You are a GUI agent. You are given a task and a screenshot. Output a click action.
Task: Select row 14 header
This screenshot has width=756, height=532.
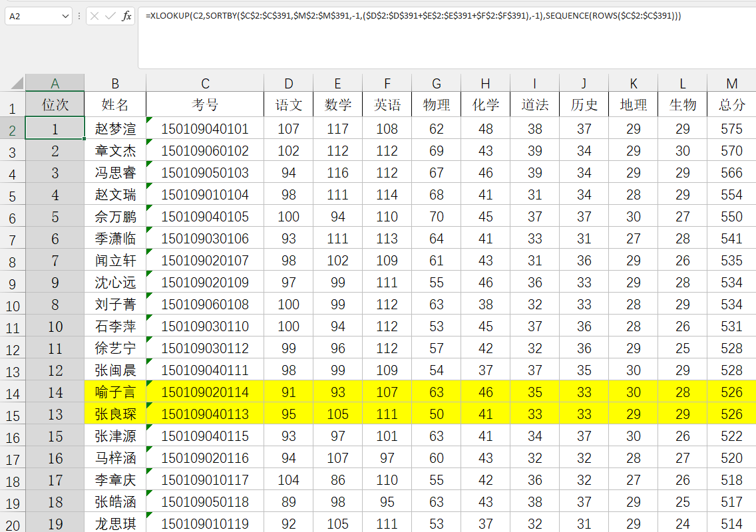click(x=13, y=392)
